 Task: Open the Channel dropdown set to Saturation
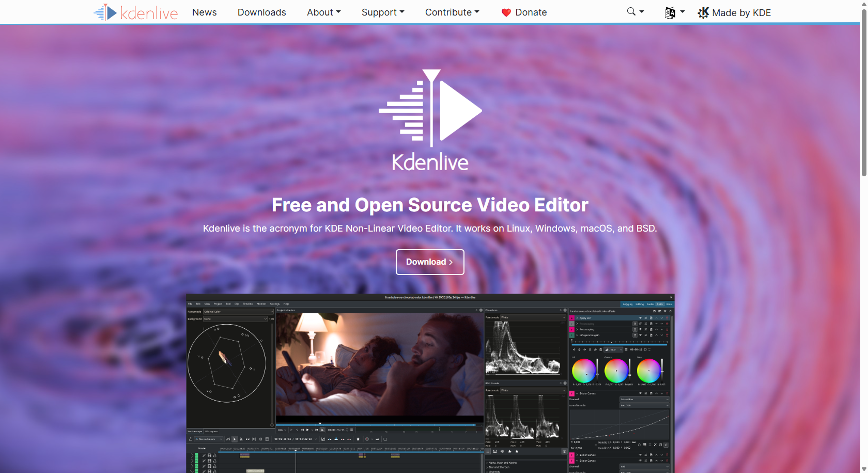[644, 399]
